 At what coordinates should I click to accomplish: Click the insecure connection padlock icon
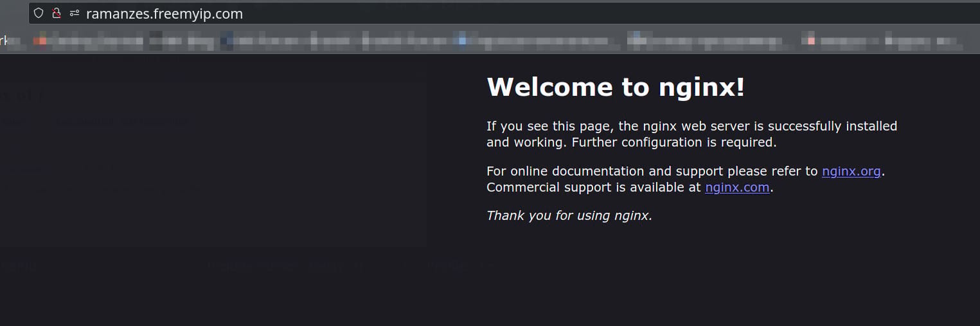click(x=57, y=13)
